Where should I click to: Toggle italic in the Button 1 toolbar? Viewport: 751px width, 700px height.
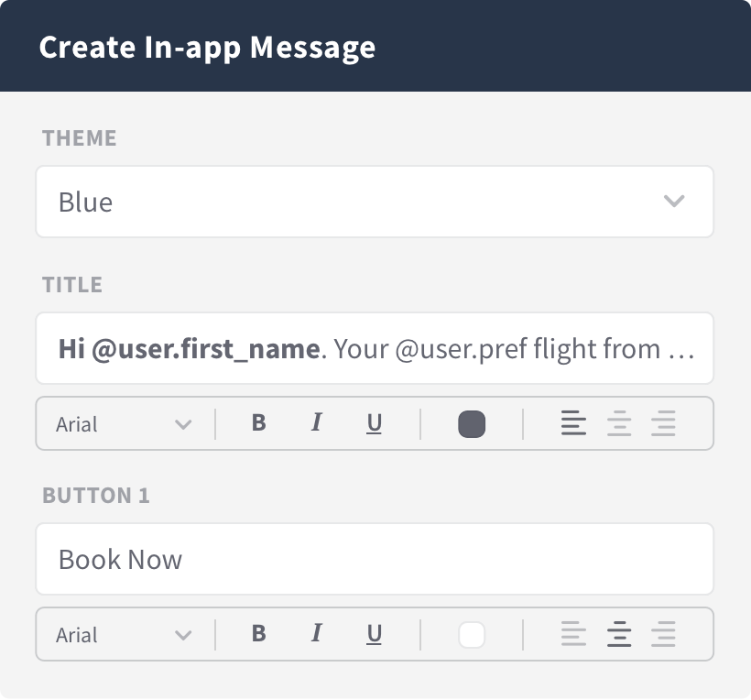pos(317,633)
